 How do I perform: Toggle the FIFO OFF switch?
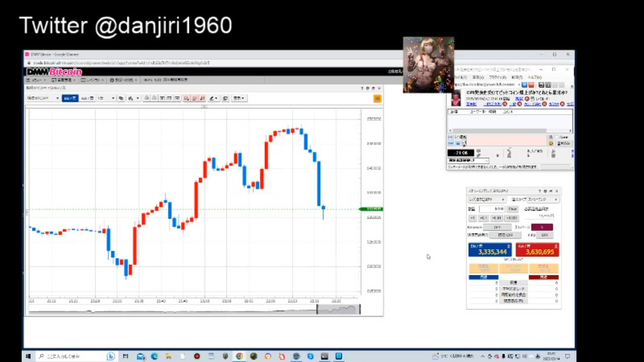click(545, 235)
